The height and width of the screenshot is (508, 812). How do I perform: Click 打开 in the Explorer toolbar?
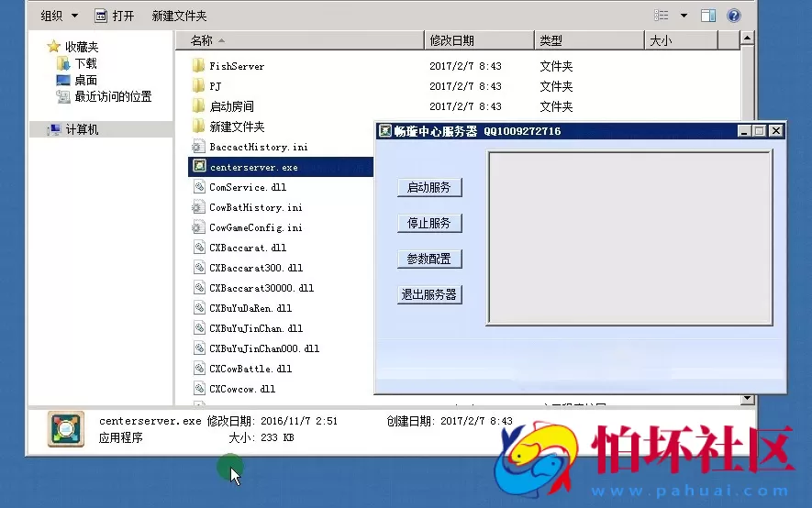(115, 16)
